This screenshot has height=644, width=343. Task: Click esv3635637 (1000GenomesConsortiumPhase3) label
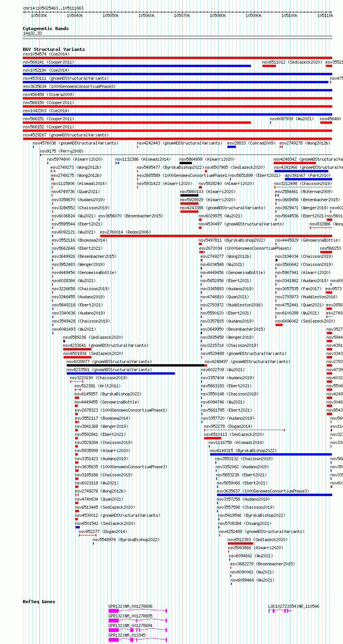coord(263,491)
